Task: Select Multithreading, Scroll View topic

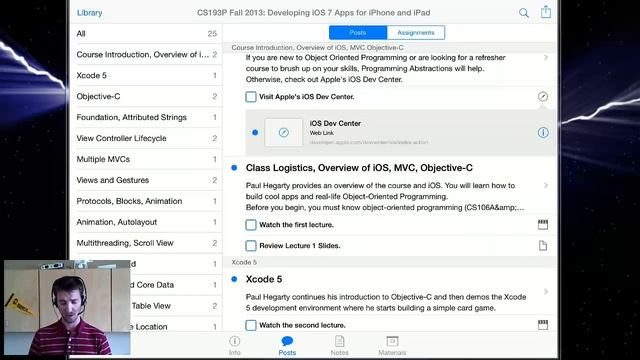Action: [x=147, y=243]
